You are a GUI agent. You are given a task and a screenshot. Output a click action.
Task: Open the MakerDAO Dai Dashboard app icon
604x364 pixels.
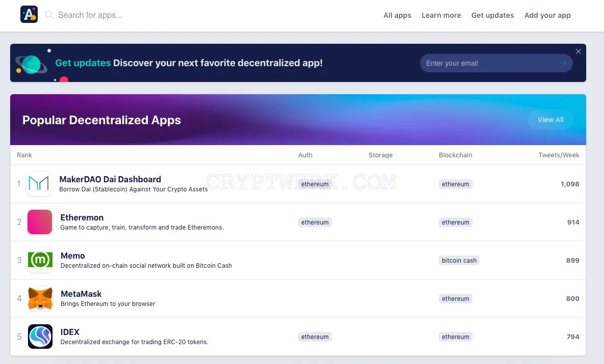pos(39,184)
